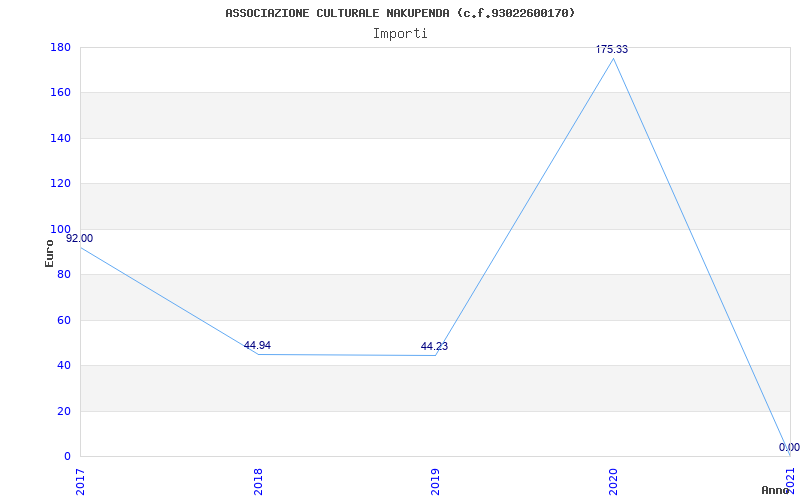The width and height of the screenshot is (800, 500).
Task: Select the 44.23 data label
Action: (x=434, y=346)
